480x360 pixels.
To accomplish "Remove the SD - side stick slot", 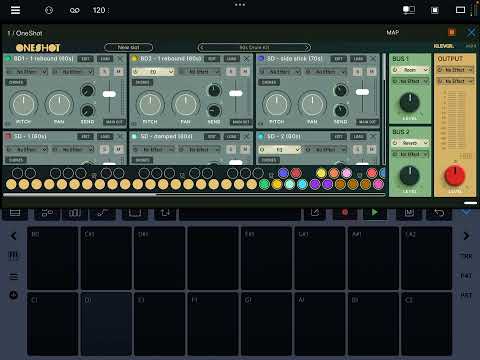I will (373, 59).
